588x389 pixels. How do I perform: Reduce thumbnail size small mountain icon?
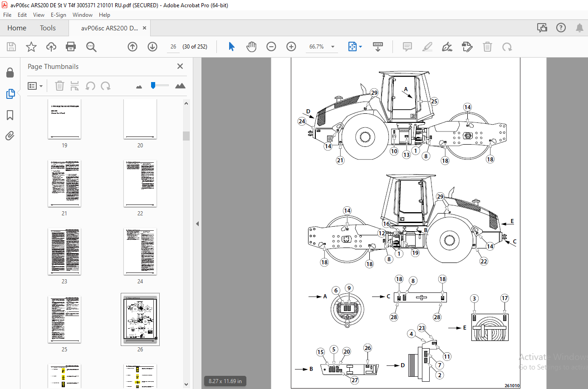coord(139,86)
